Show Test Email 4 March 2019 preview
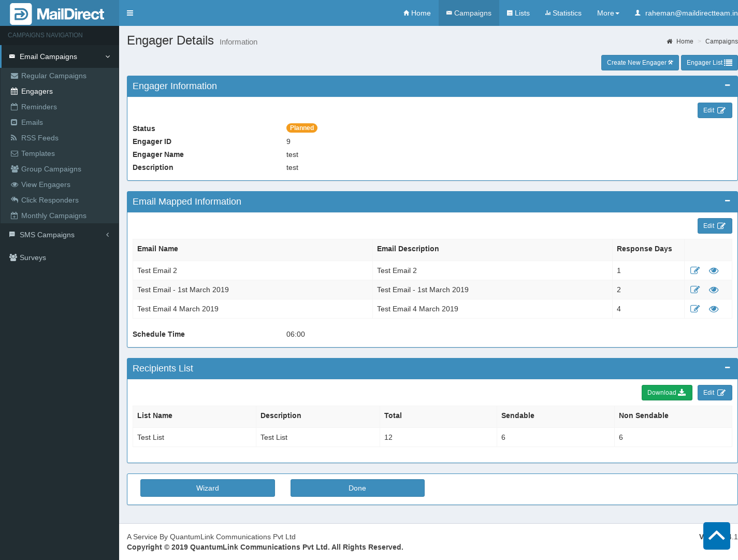Viewport: 738px width, 560px height. pyautogui.click(x=714, y=309)
